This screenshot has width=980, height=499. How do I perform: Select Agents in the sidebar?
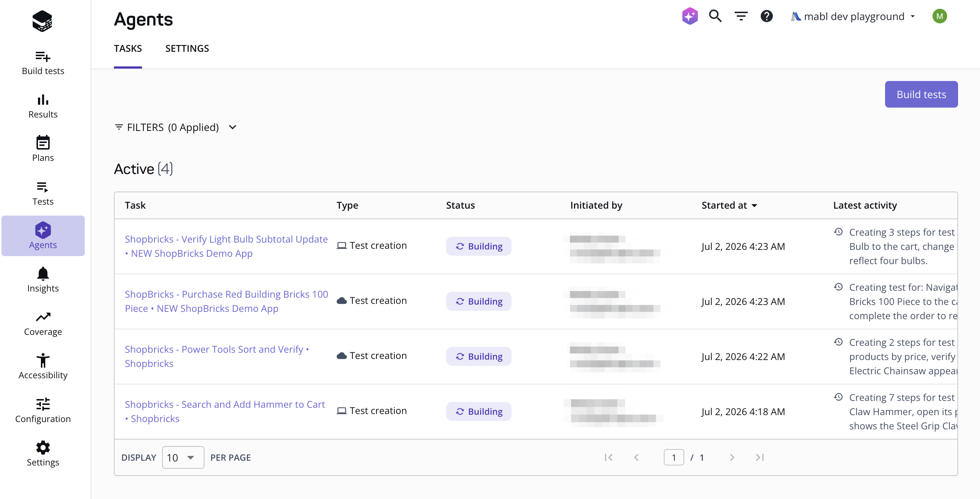43,236
